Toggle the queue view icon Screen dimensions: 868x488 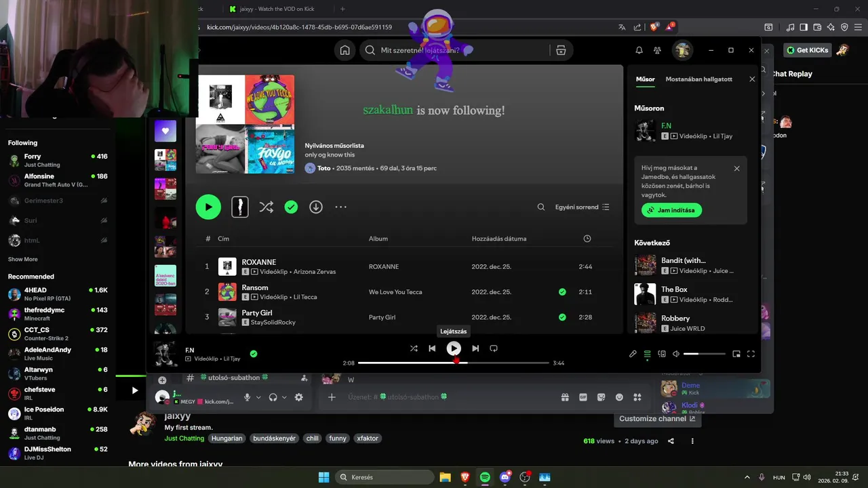point(648,354)
